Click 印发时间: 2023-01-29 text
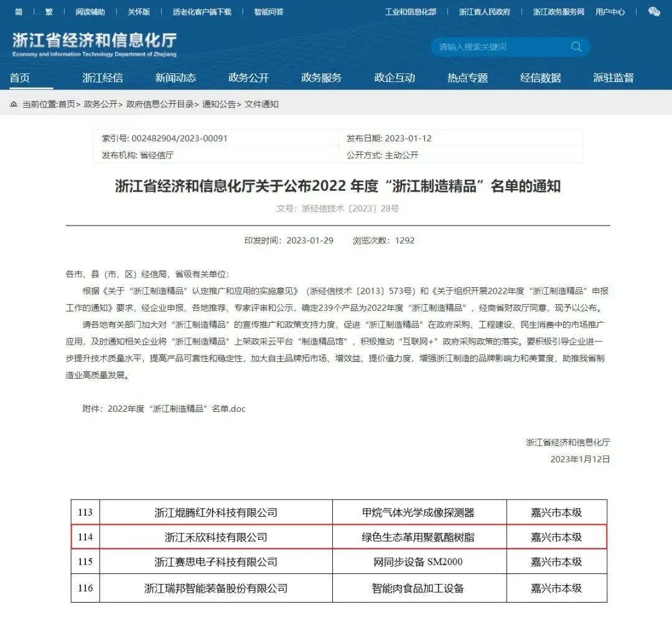Screen dimensions: 672x625 289,241
